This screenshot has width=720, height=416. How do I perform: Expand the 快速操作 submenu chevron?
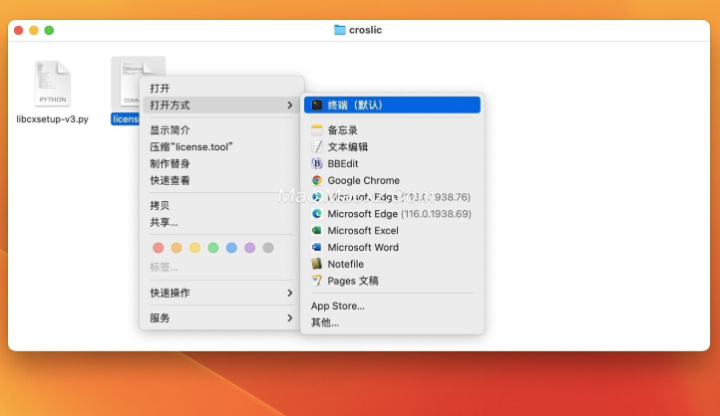point(290,293)
